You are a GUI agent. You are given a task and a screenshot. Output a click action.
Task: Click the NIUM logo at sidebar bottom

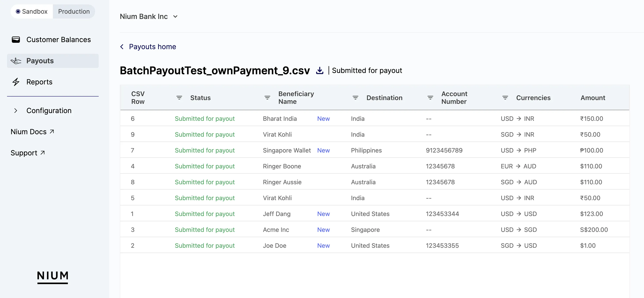53,277
